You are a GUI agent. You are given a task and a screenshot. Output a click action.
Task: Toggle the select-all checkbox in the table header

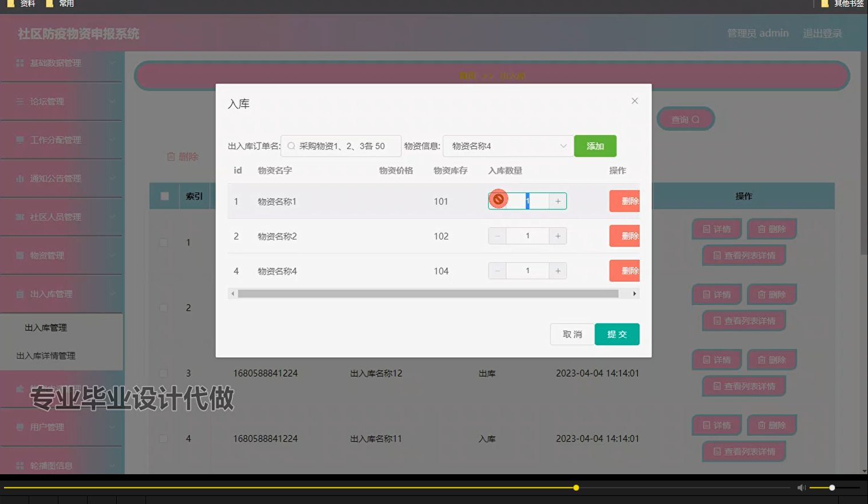point(164,195)
